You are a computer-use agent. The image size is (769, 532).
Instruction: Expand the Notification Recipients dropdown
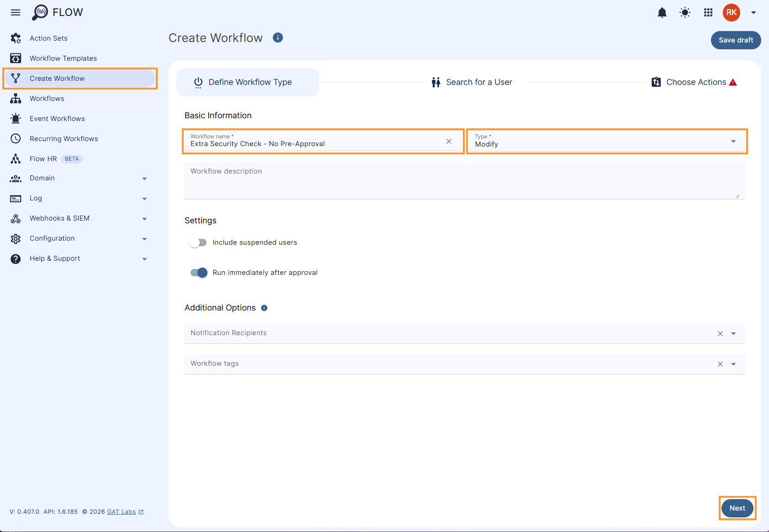pos(733,333)
